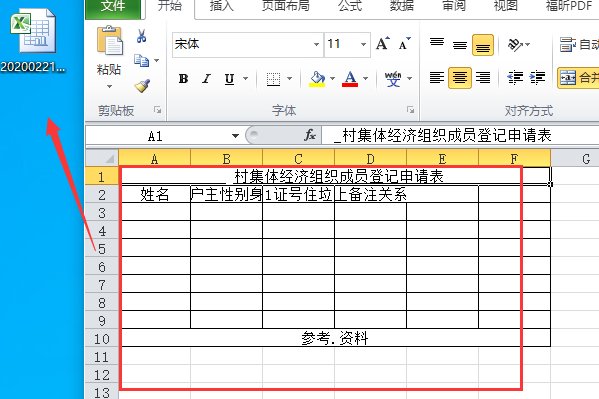The width and height of the screenshot is (599, 399).
Task: Switch to the 插入 insert tab
Action: (222, 6)
